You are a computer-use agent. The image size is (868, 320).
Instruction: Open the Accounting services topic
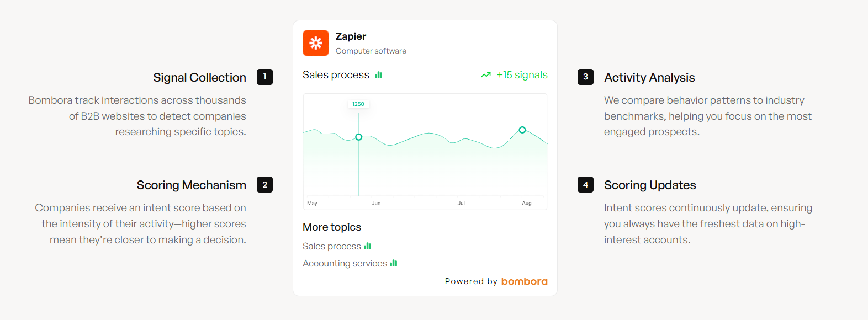pos(345,263)
